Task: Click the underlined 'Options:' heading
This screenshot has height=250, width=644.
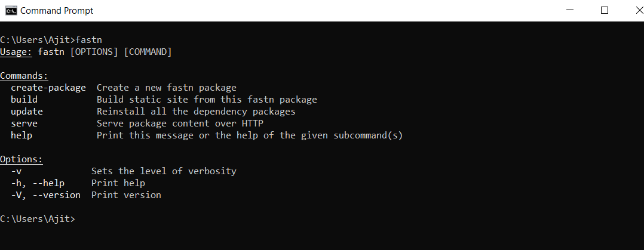Action: point(22,159)
